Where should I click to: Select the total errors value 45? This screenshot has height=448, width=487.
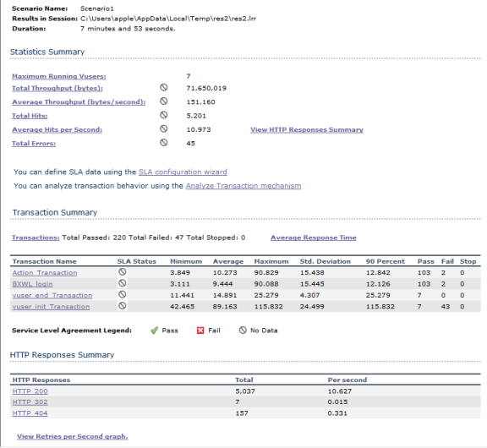191,144
